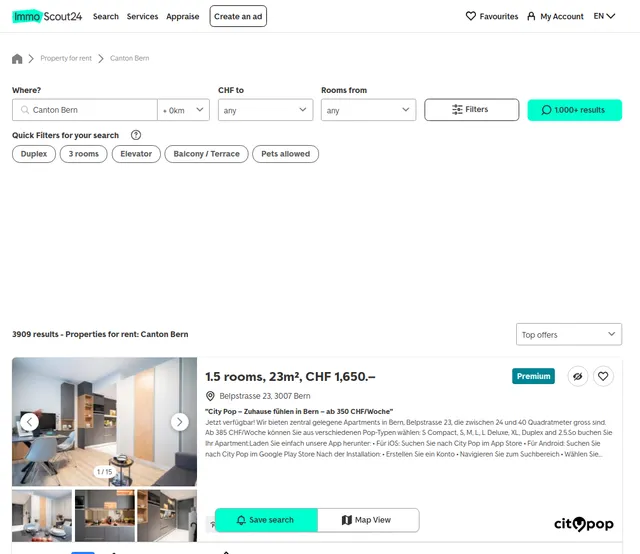Open Favourites via the heart icon

point(471,16)
